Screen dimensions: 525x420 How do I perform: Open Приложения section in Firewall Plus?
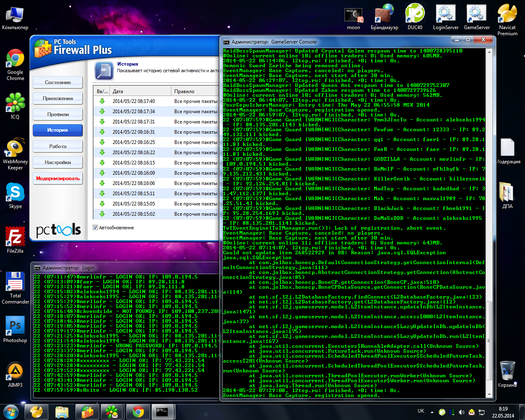point(58,98)
